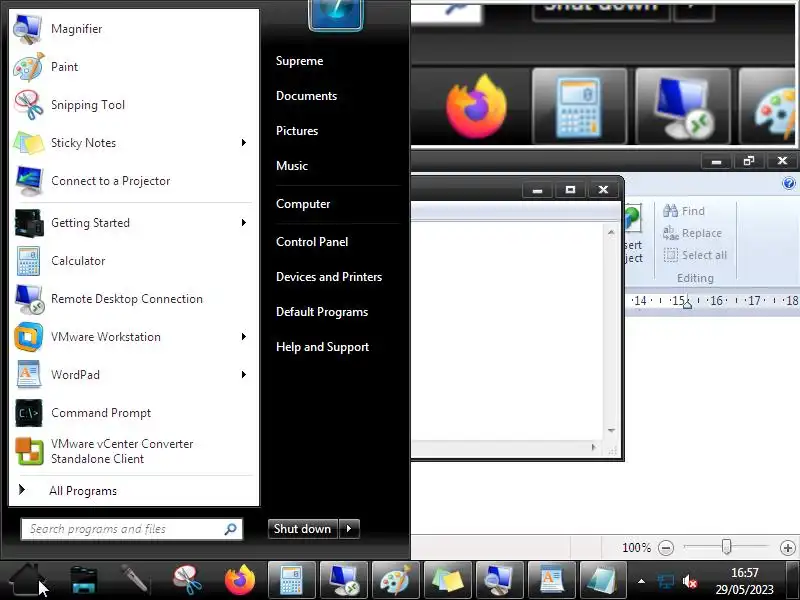
Task: Click Select all in WordPad ribbon
Action: [695, 255]
